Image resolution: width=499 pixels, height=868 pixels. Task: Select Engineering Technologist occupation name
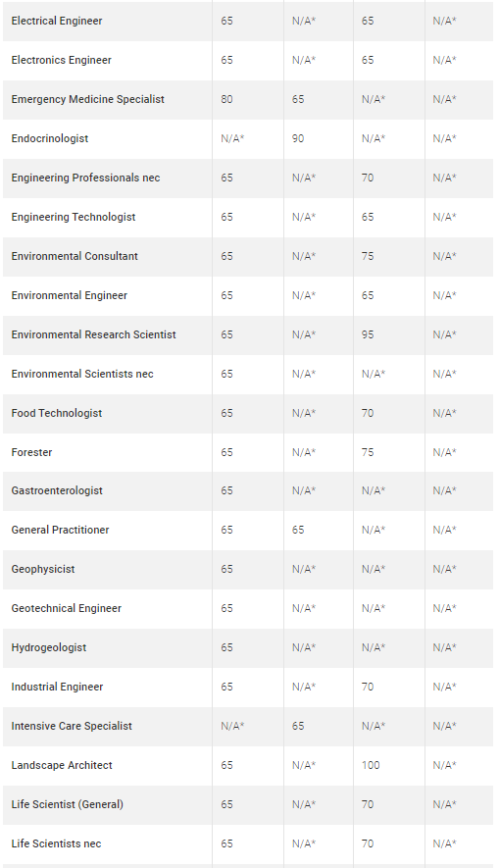tap(73, 217)
